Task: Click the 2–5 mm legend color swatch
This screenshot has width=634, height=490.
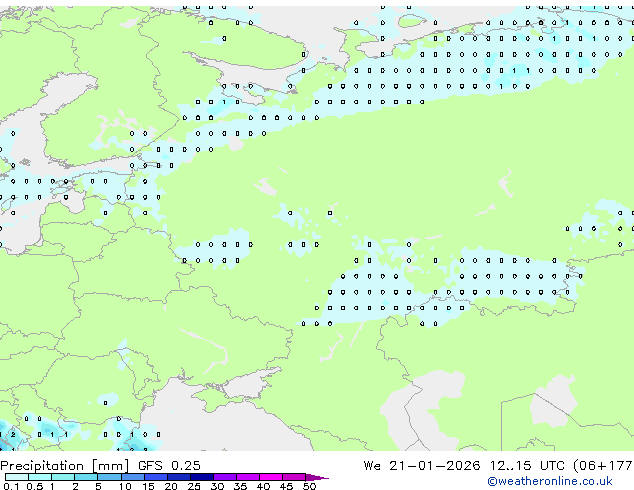Action: coord(86,477)
